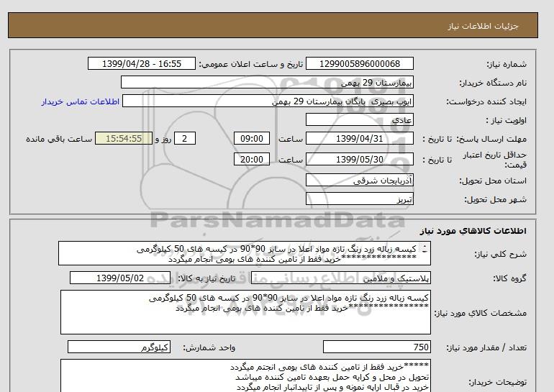
Task: Click label استان محل تحویل
Action: pyautogui.click(x=493, y=181)
